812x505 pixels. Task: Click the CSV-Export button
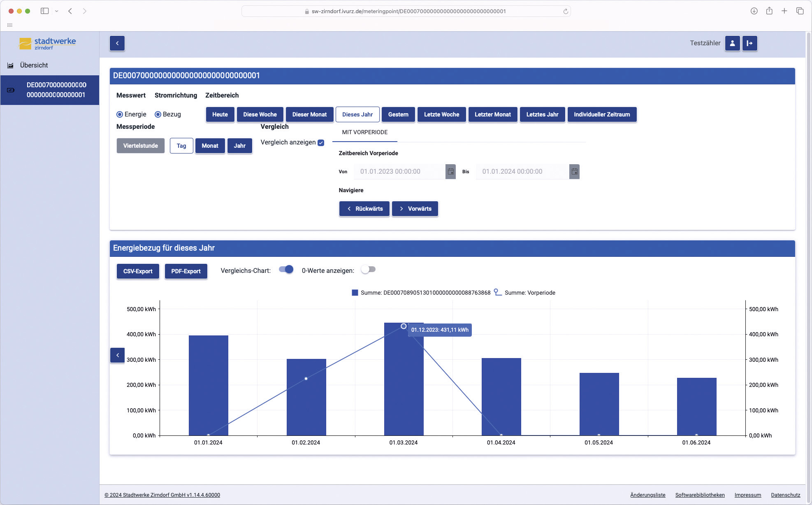coord(138,271)
